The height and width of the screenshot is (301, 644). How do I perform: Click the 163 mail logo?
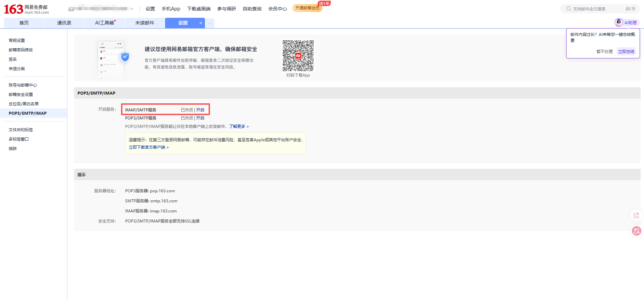pos(26,9)
